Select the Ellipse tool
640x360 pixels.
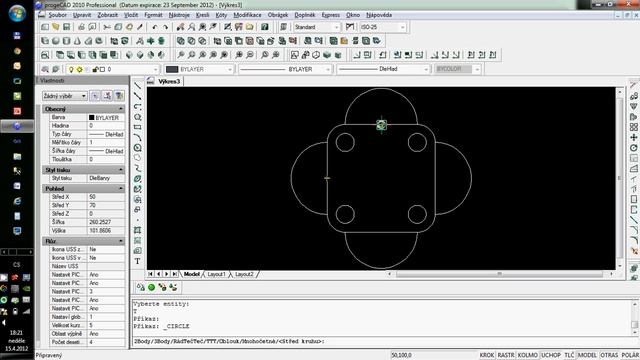[138, 179]
